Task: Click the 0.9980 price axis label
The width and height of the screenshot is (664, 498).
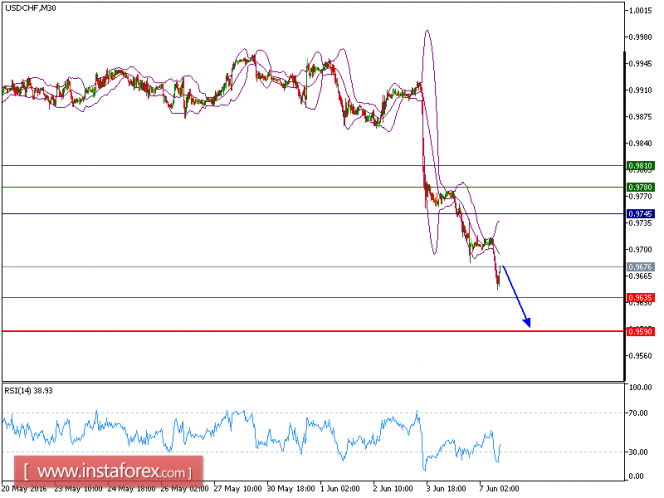Action: click(x=641, y=37)
